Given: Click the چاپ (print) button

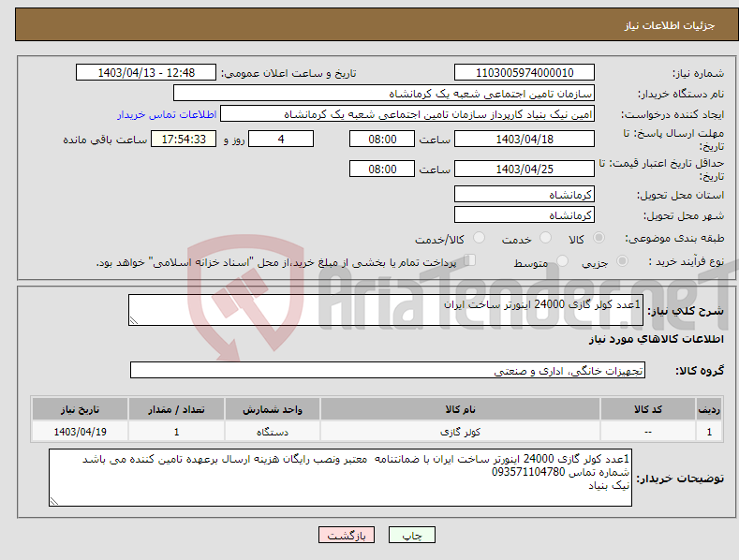Looking at the screenshot, I should pyautogui.click(x=411, y=535).
